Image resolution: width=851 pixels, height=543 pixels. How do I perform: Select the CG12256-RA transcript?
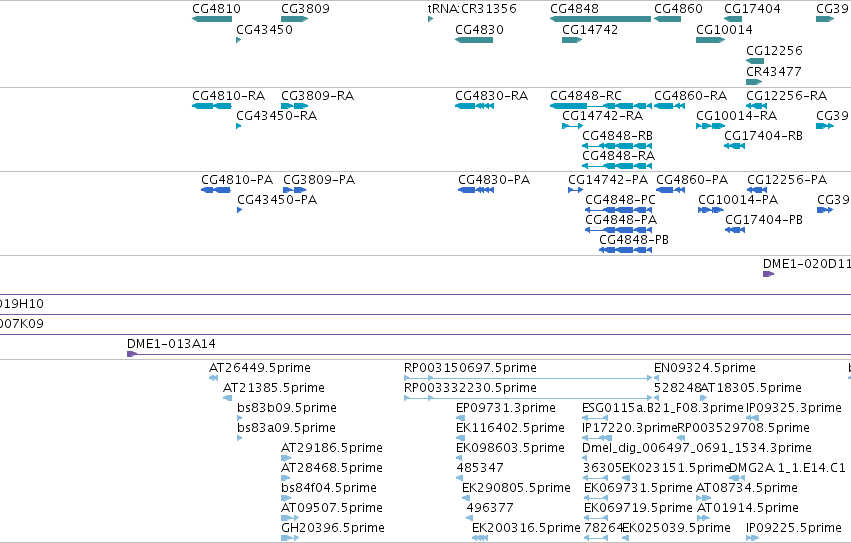pos(757,106)
